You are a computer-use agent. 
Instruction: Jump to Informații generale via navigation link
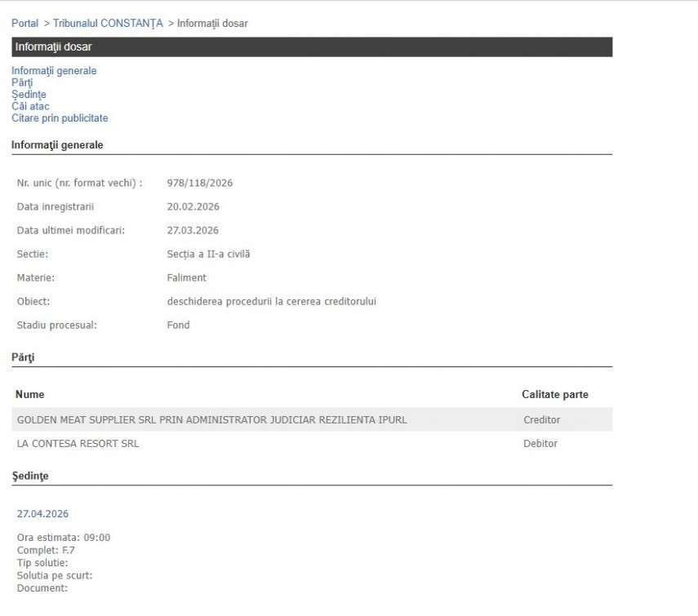coord(54,71)
